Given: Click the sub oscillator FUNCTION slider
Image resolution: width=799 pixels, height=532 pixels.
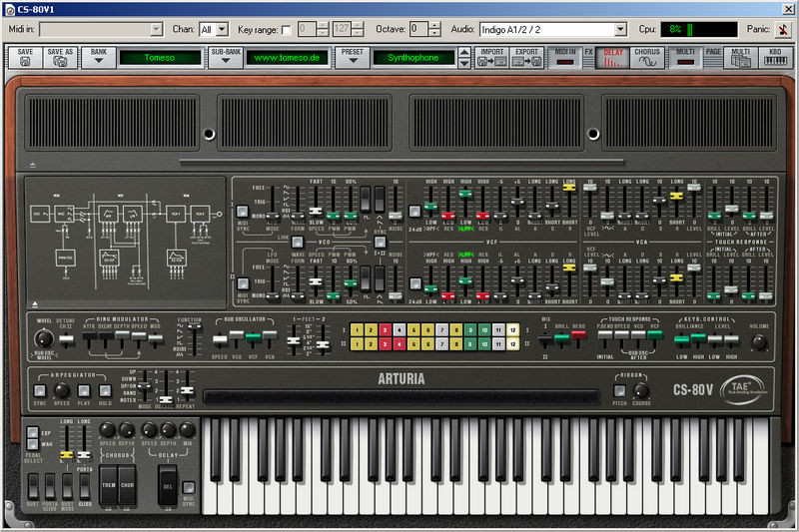Looking at the screenshot, I should tap(194, 328).
